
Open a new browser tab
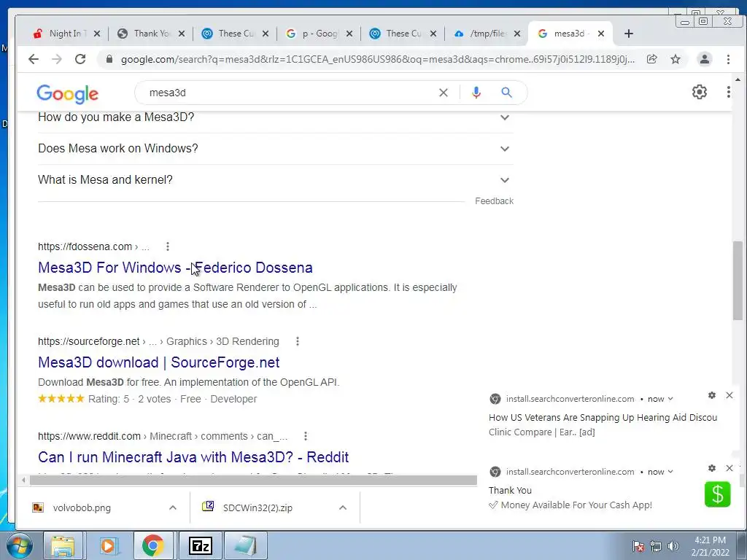pos(629,34)
